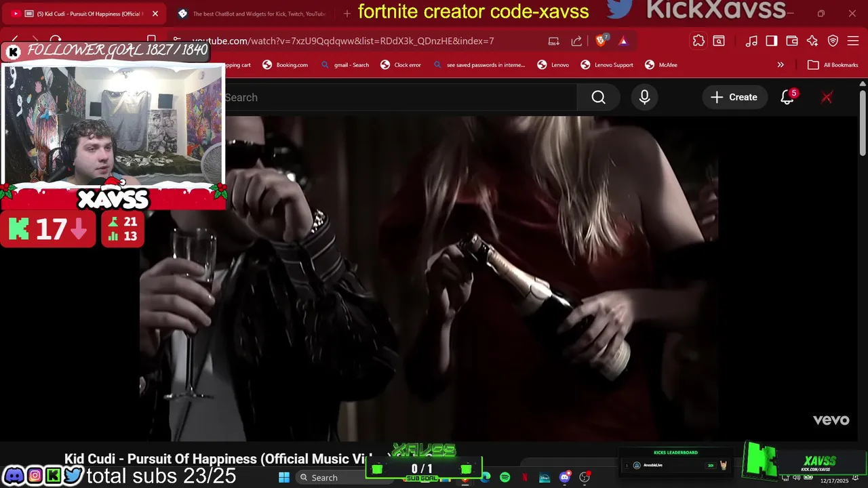Click the red X icon beside notifications
The image size is (868, 488).
click(x=827, y=98)
